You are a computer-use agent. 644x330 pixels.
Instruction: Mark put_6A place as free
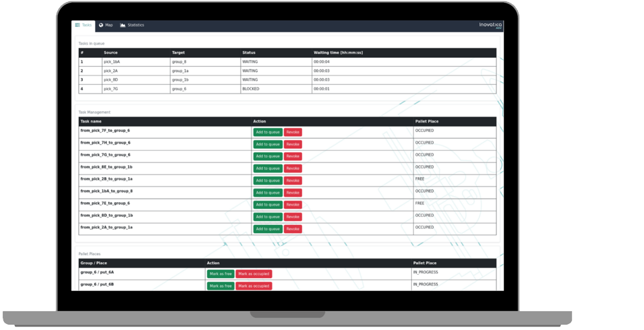(x=221, y=274)
